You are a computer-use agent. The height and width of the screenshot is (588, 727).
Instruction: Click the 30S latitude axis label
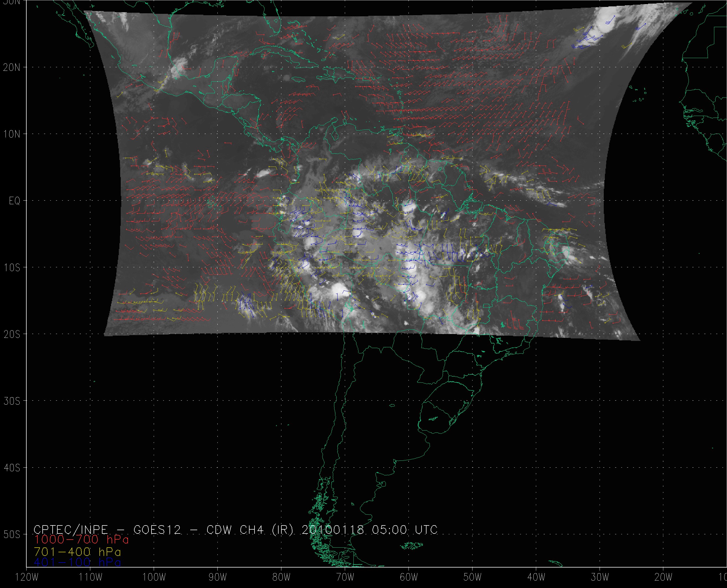12,401
